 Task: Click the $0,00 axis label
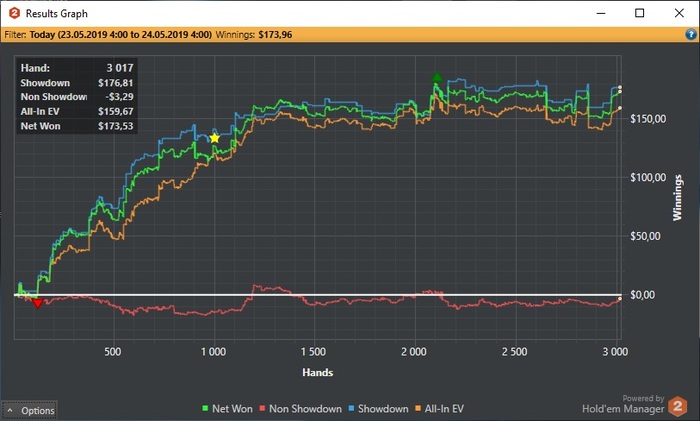pyautogui.click(x=643, y=295)
